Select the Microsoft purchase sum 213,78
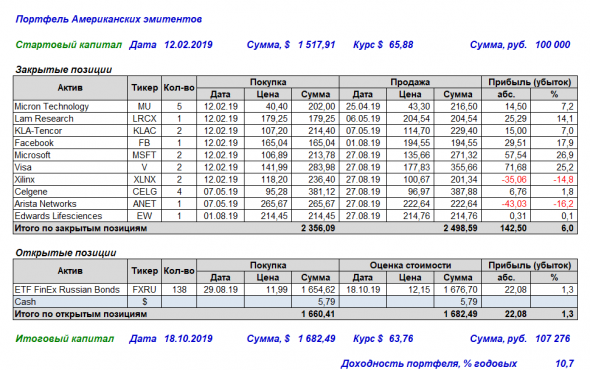 tap(321, 155)
